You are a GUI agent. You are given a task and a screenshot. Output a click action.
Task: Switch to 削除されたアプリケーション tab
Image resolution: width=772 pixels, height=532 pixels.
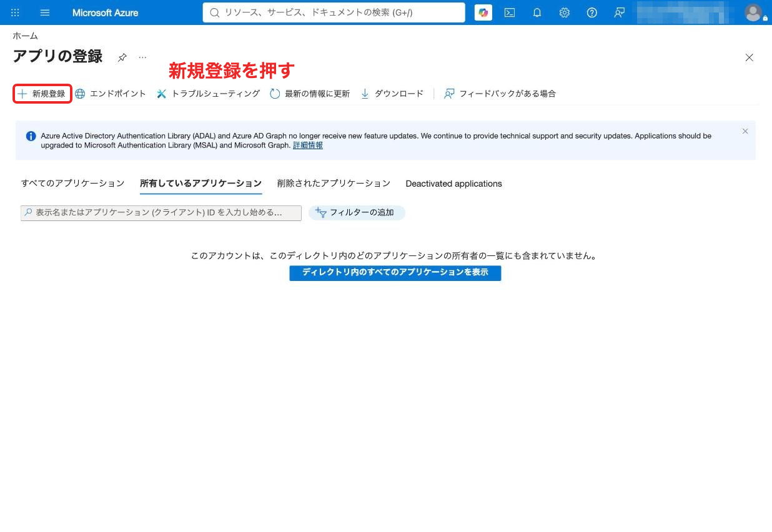(334, 184)
